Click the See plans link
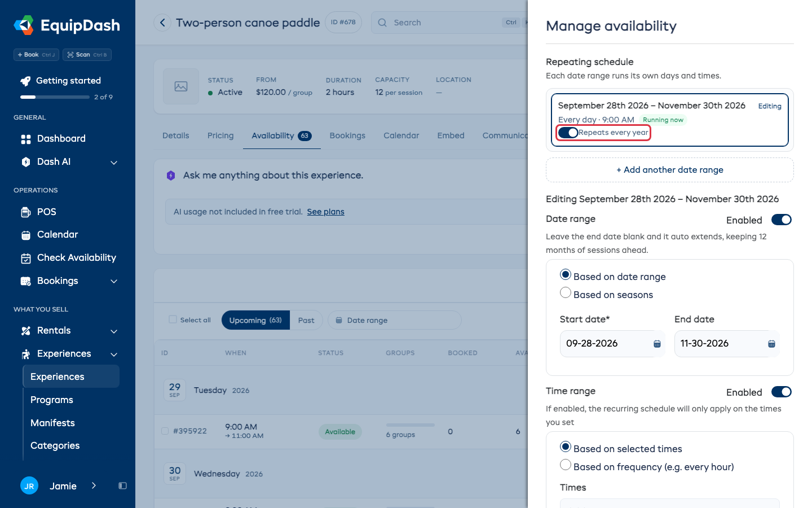This screenshot has width=812, height=508. 325,212
